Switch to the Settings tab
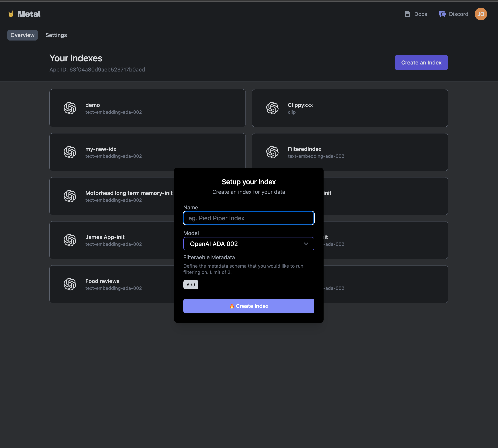 pos(56,35)
